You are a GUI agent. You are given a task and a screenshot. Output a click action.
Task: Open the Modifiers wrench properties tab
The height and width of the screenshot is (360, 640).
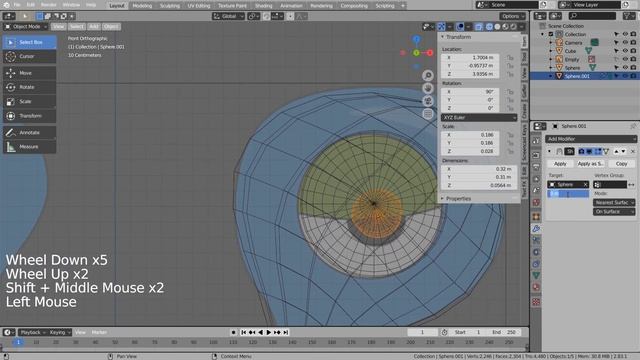click(x=536, y=229)
